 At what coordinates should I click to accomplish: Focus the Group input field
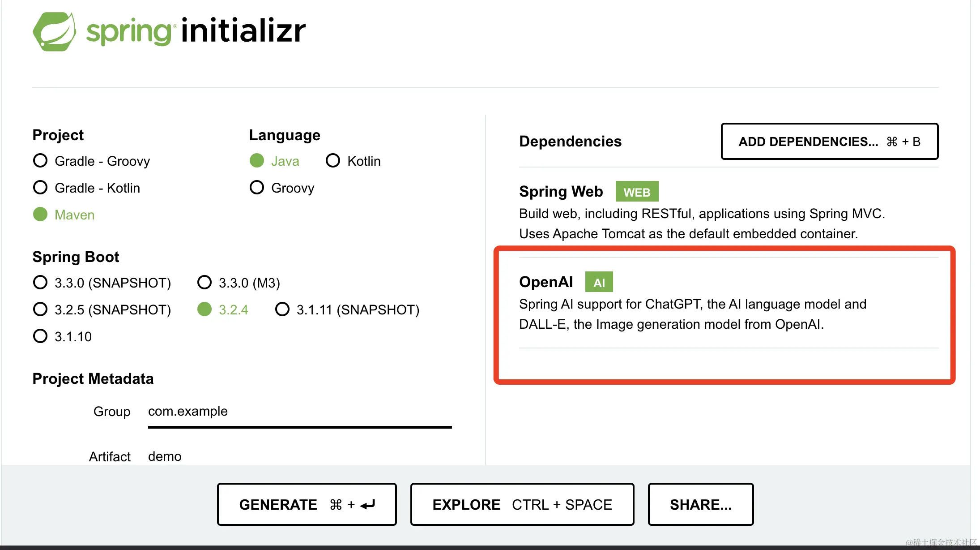300,412
